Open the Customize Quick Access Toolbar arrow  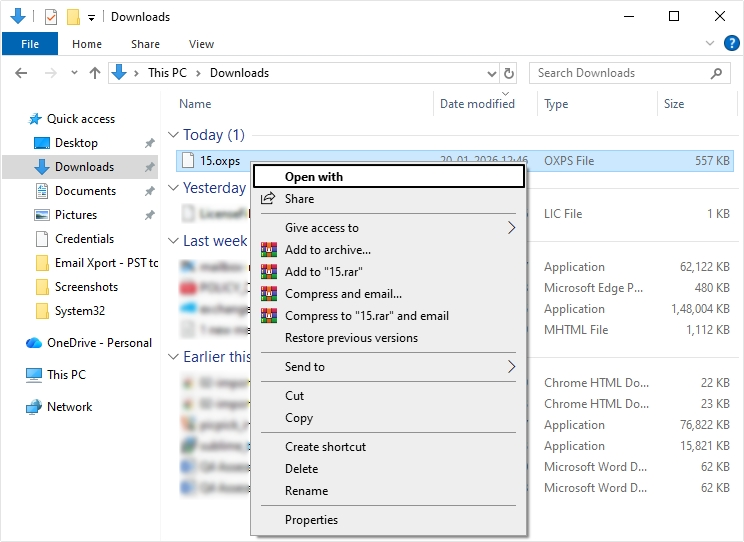92,18
